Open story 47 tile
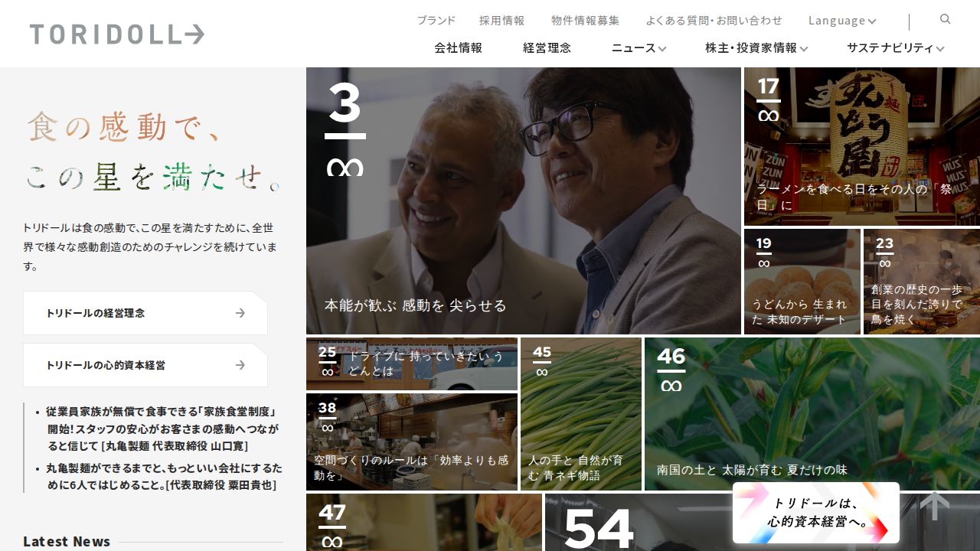 click(424, 523)
